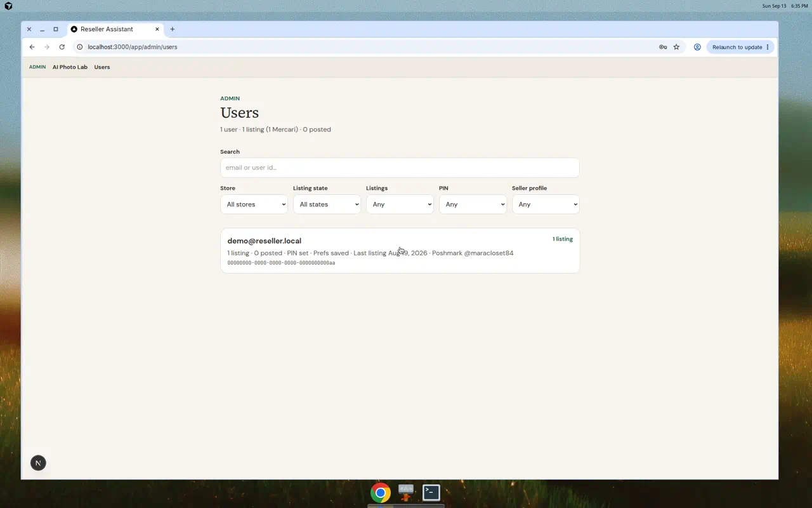Screen dimensions: 812x508
Task: Open the terminal from the dock
Action: [431, 493]
